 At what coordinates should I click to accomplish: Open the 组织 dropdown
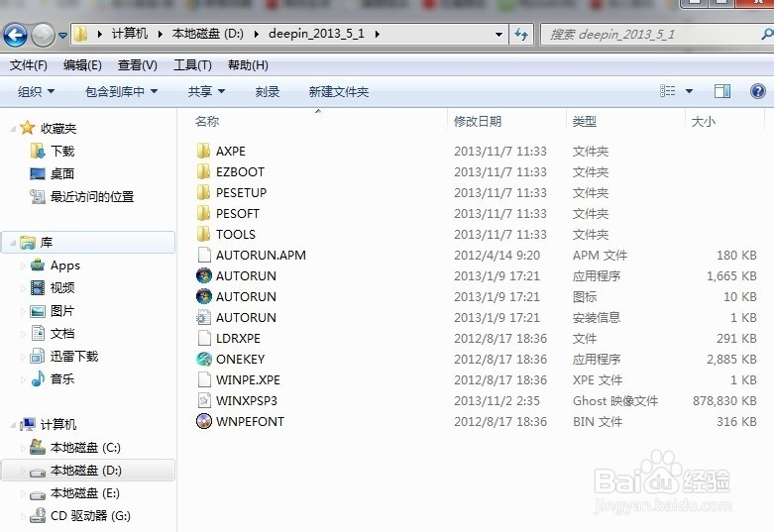click(36, 92)
